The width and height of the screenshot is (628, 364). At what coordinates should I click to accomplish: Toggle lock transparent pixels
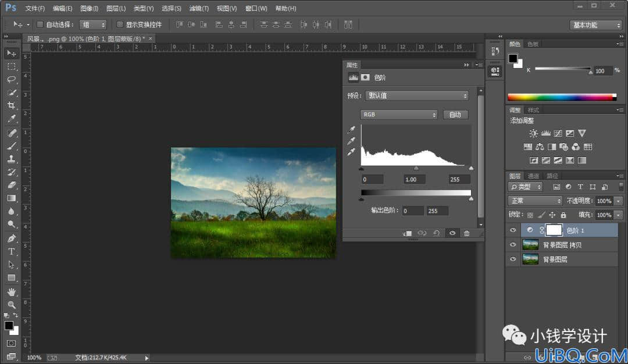click(530, 215)
